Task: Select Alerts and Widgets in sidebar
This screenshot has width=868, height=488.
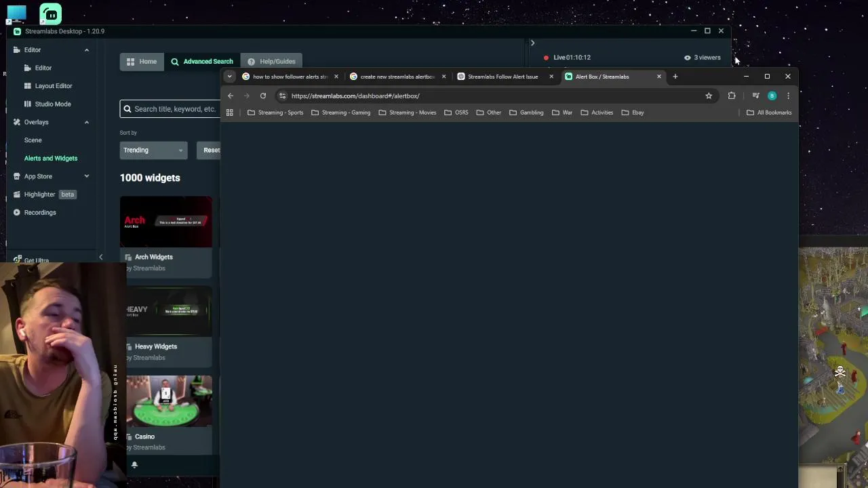Action: point(51,158)
